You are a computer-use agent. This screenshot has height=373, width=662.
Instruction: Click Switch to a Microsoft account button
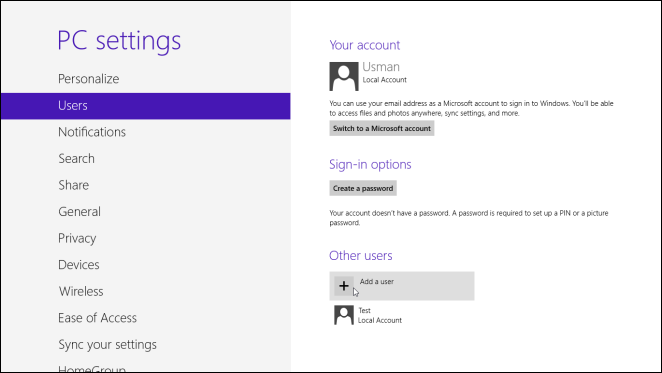[382, 128]
